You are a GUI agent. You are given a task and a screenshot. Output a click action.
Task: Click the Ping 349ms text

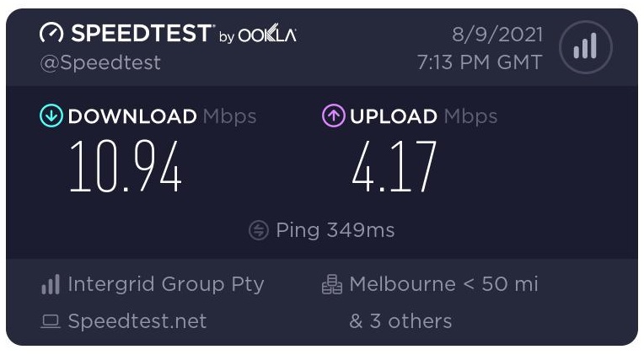coord(335,230)
